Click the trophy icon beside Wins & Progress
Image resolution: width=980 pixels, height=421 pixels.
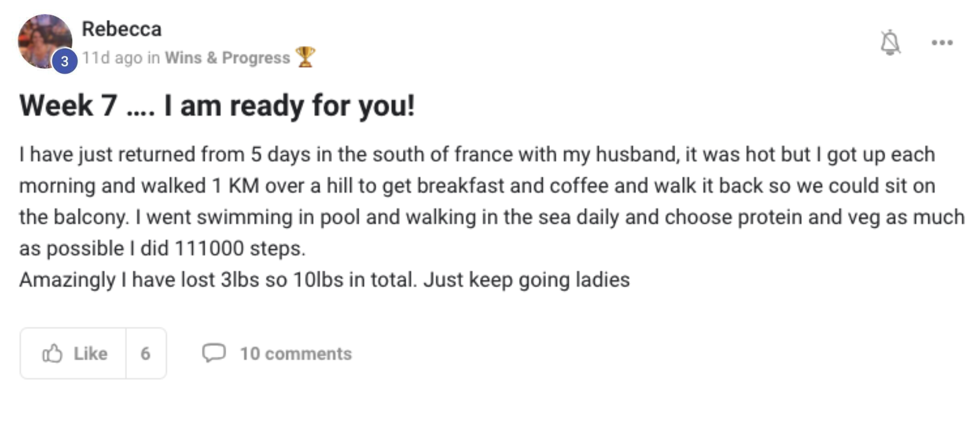pyautogui.click(x=305, y=57)
